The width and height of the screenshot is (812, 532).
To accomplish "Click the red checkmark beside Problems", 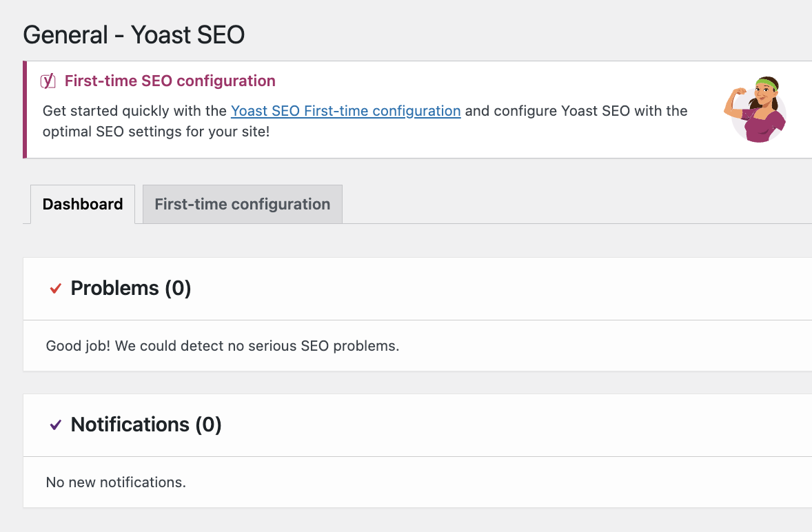I will tap(55, 289).
